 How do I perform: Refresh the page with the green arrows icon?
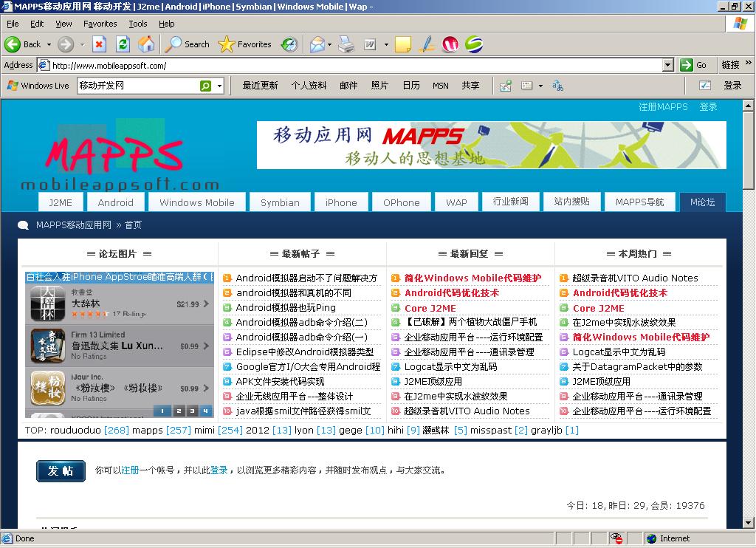coord(123,44)
